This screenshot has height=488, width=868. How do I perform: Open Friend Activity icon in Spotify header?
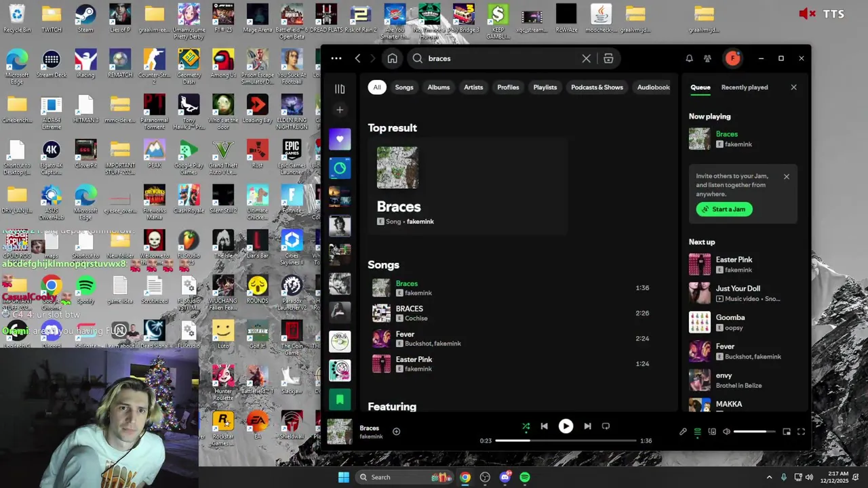point(707,58)
